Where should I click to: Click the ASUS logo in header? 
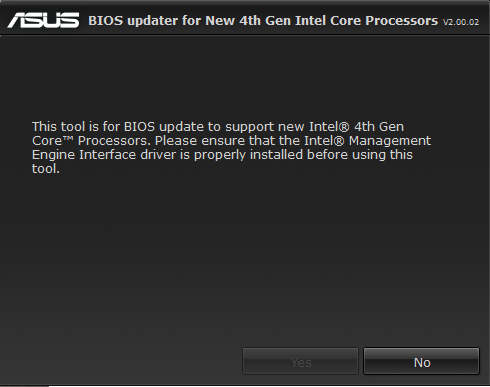point(43,20)
